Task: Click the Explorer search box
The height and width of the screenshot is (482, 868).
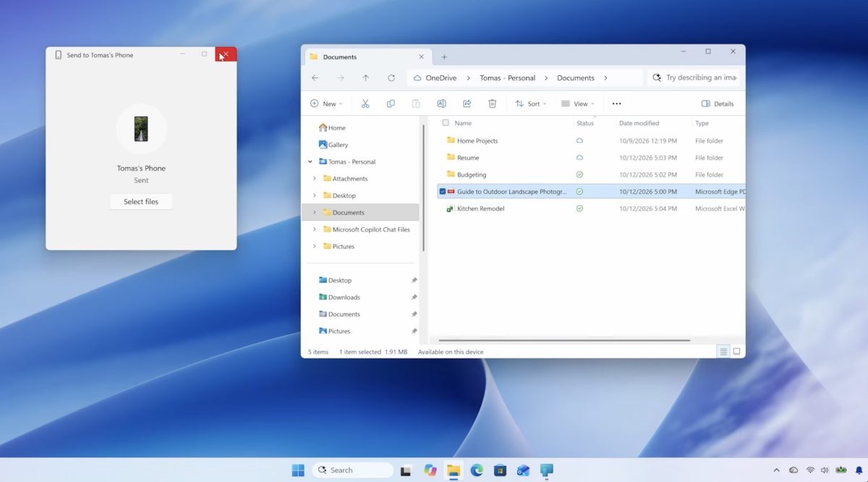Action: pos(694,77)
